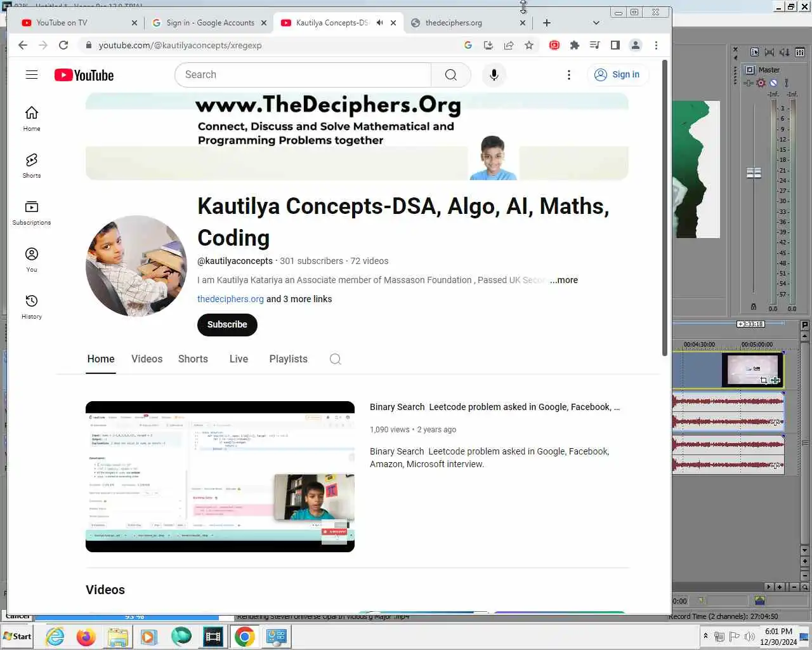Open the mixer properties icon in Vegas

click(755, 52)
